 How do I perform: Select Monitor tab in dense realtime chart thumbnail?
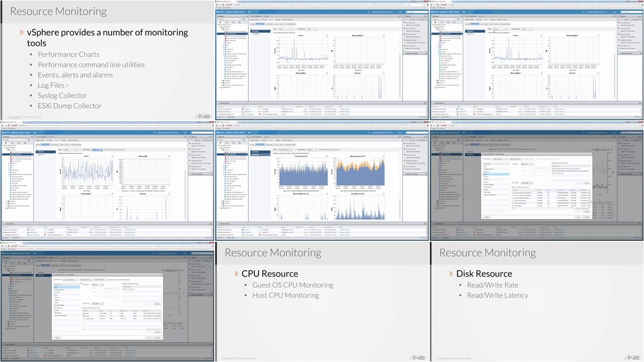tap(57, 140)
